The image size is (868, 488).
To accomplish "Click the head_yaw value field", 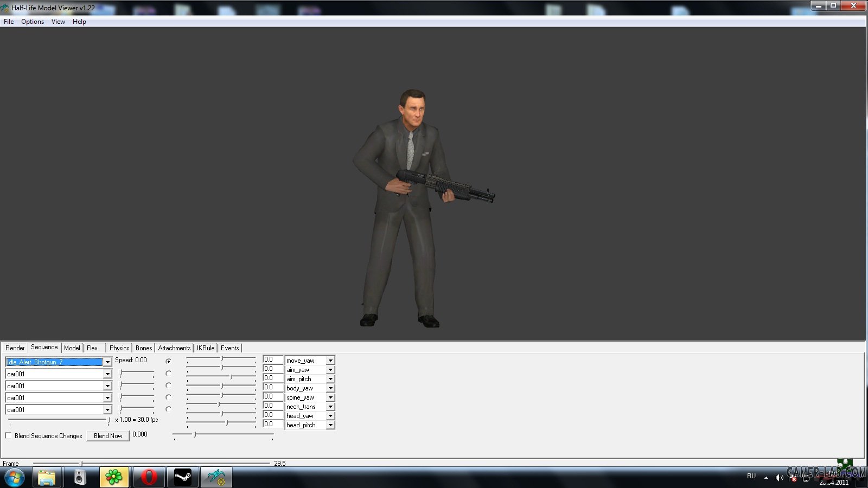I will click(273, 415).
